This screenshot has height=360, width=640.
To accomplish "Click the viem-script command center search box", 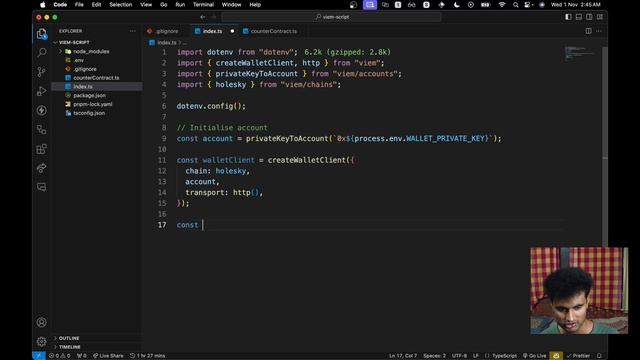I will click(331, 17).
